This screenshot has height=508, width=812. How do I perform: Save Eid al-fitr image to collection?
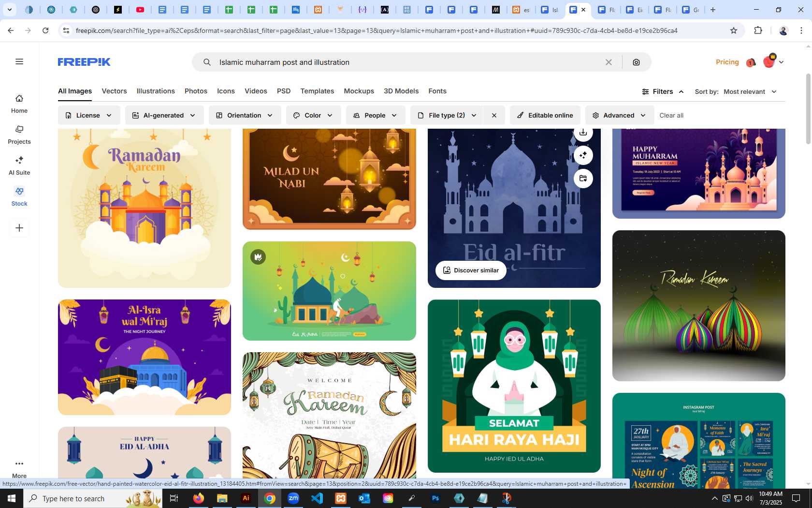coord(583,179)
